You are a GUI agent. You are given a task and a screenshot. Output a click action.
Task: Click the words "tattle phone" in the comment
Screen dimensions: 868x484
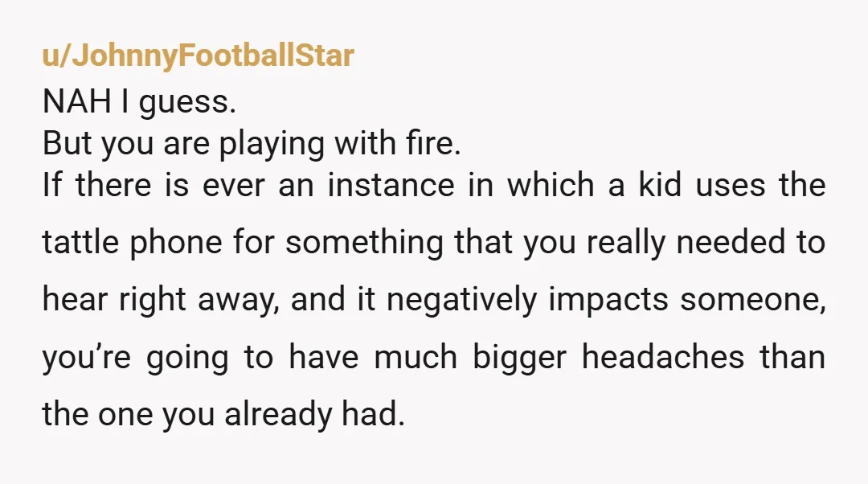[133, 243]
